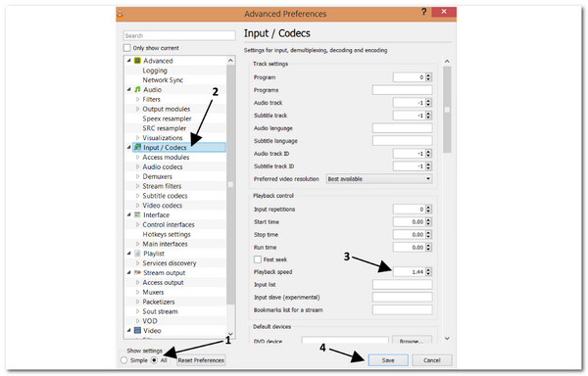
Task: Click the Input list text field
Action: tap(402, 285)
